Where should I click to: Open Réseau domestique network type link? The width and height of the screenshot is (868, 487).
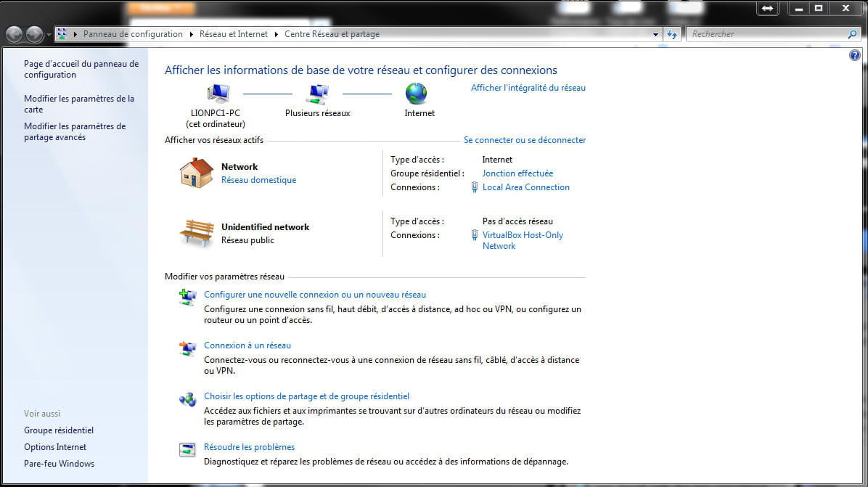click(258, 180)
